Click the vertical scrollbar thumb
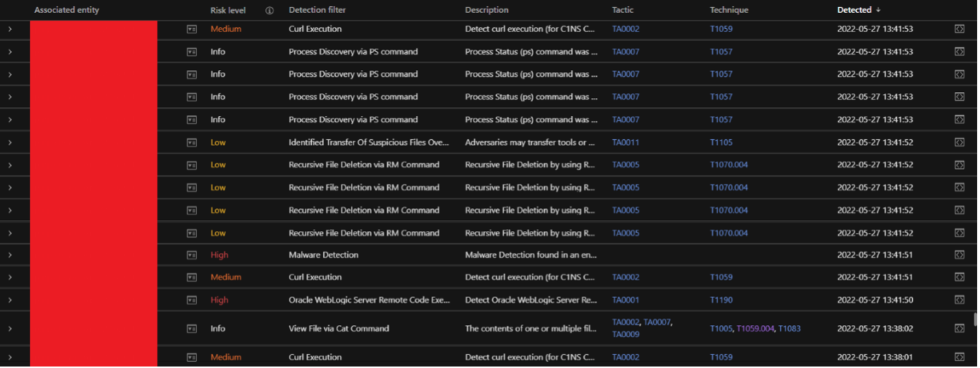Viewport: 980px width, 368px height. (975, 320)
